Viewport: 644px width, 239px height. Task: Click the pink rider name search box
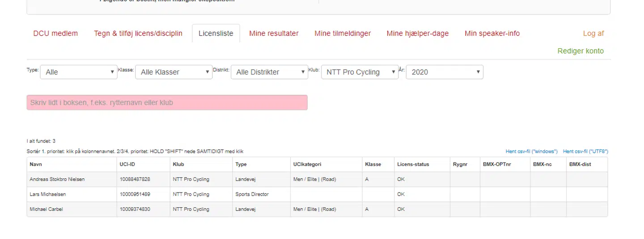[167, 102]
